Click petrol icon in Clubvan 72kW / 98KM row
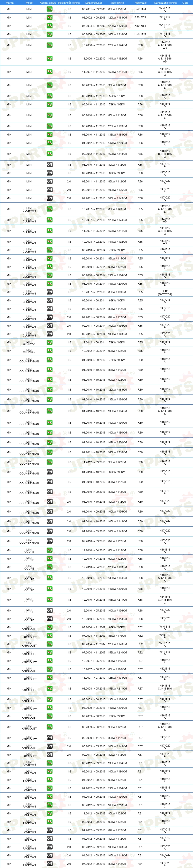This screenshot has width=193, height=868. point(50,342)
